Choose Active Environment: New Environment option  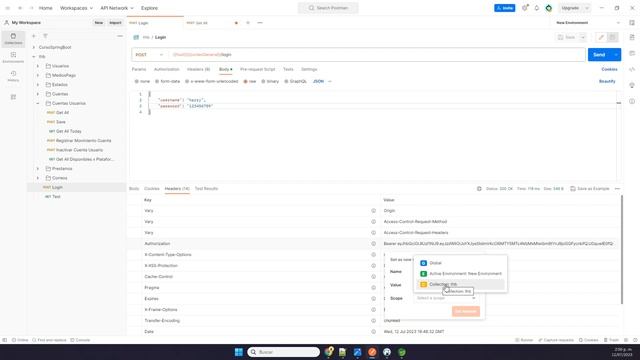(x=460, y=274)
